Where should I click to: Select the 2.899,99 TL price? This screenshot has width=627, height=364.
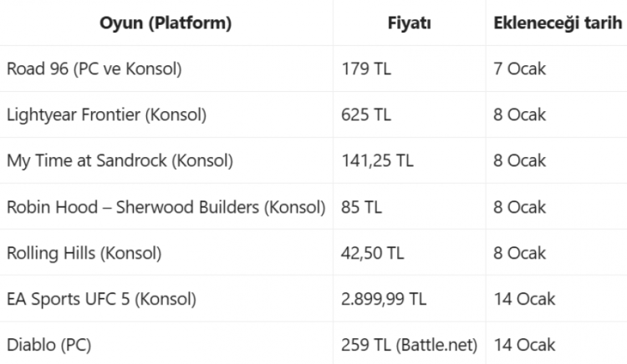384,298
